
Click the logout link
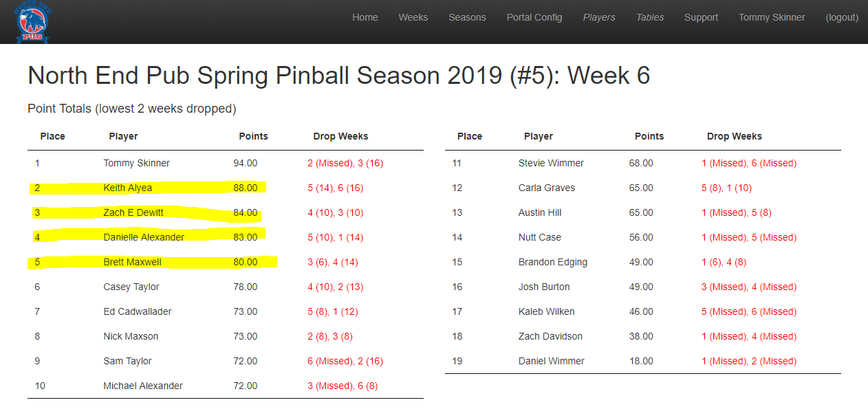click(842, 18)
